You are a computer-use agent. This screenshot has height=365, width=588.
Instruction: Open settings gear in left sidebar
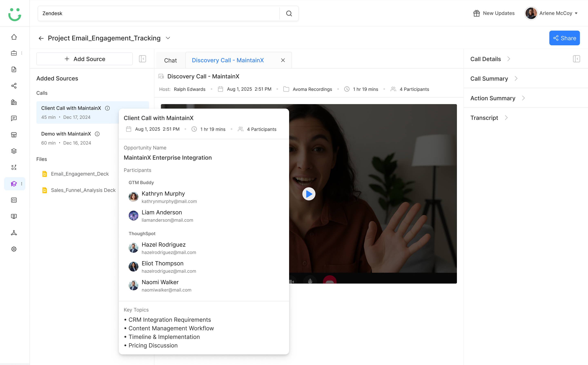point(14,249)
